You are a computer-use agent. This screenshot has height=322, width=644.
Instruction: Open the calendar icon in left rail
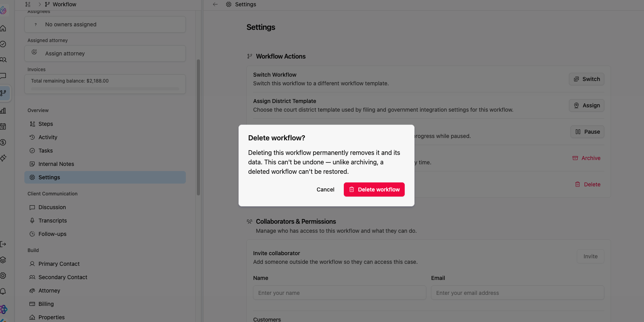tap(3, 126)
